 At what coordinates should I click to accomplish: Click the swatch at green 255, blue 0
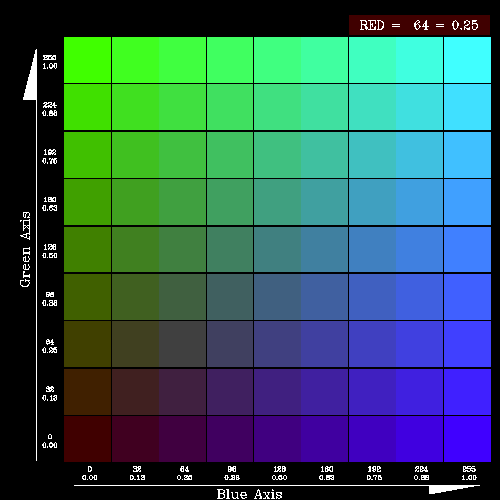[x=87, y=60]
